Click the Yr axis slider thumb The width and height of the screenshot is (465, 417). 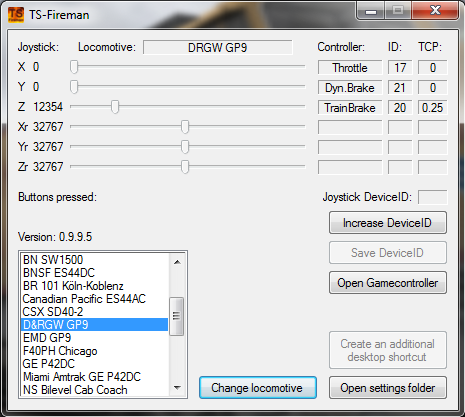point(185,147)
